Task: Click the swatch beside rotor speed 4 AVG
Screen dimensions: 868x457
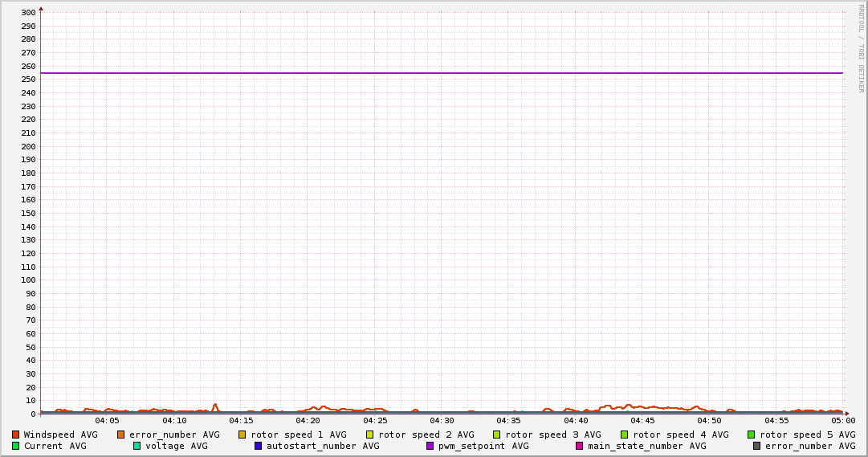Action: coord(625,435)
